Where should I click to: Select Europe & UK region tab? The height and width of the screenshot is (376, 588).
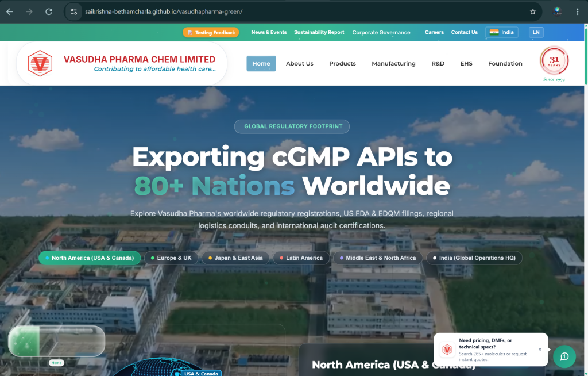pyautogui.click(x=171, y=258)
